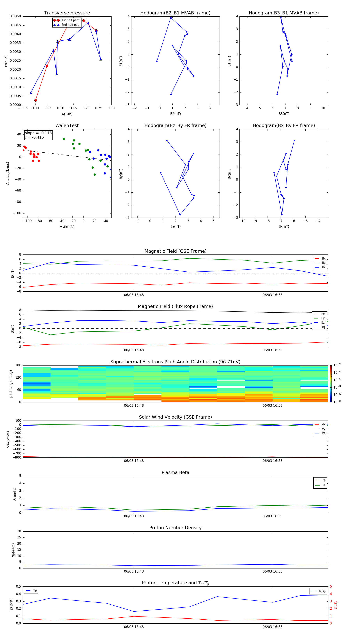This screenshot has height=644, width=351.
Task: Click the |B| legend entry in Flux Rope panel
Action: [x=320, y=327]
